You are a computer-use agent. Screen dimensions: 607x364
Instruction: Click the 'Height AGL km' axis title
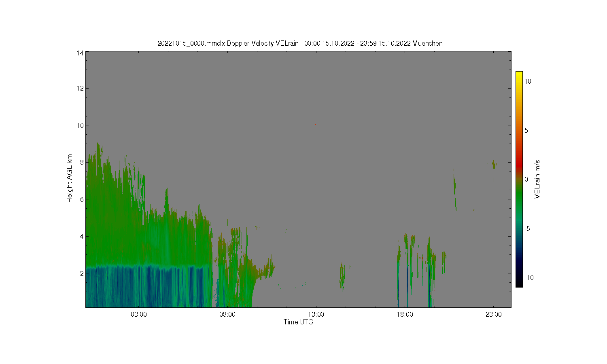pos(70,178)
